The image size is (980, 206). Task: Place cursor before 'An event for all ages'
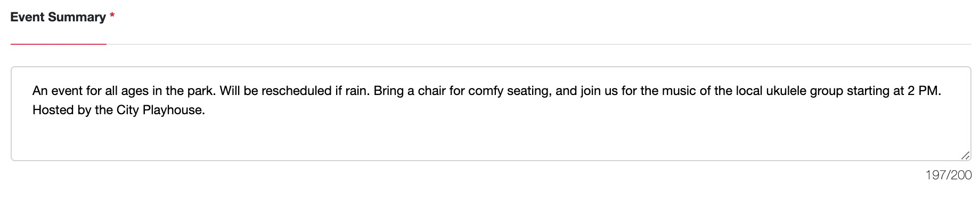point(32,91)
